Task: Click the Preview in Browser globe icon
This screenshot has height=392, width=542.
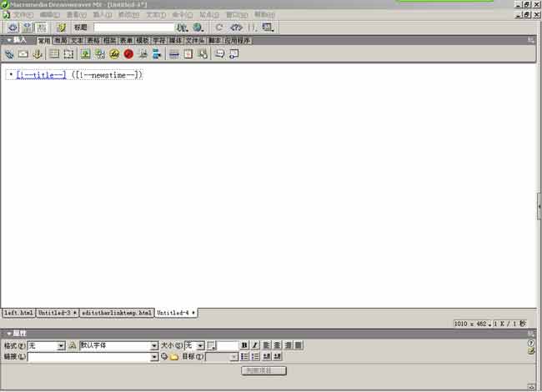Action: [198, 28]
